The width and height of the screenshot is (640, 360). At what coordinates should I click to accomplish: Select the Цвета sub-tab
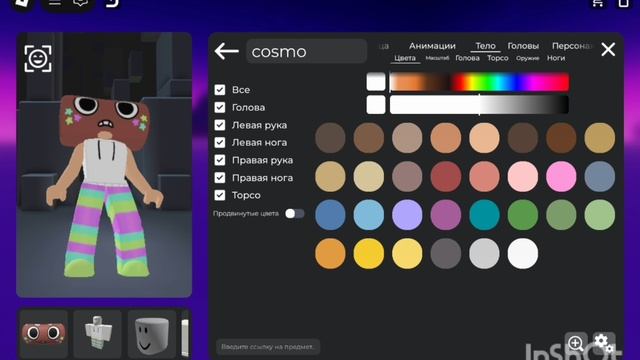click(404, 58)
